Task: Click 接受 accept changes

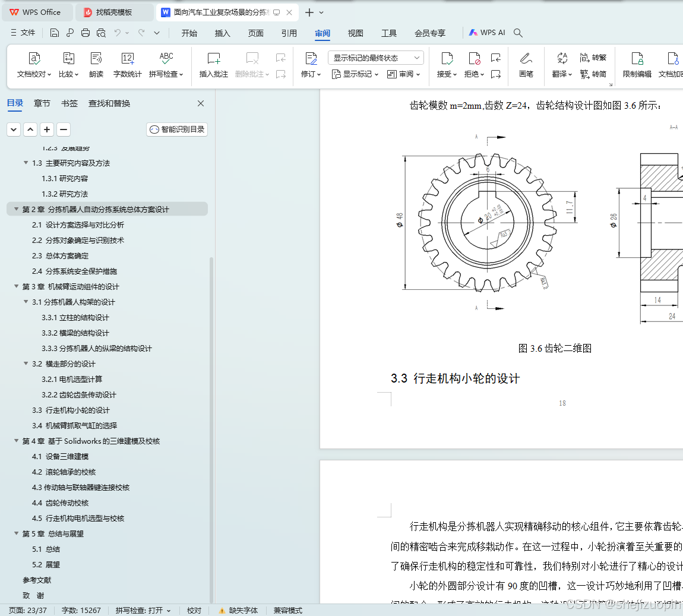Action: (447, 65)
